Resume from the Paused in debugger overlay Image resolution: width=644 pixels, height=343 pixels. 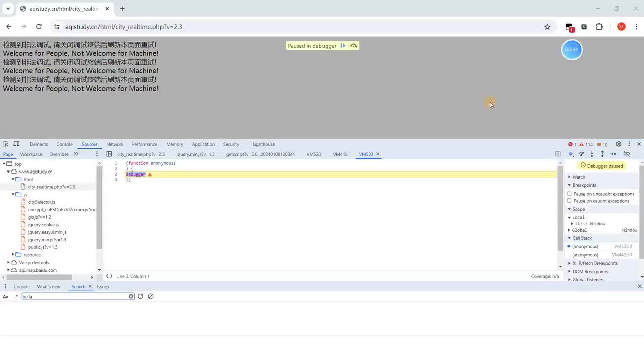pos(343,46)
